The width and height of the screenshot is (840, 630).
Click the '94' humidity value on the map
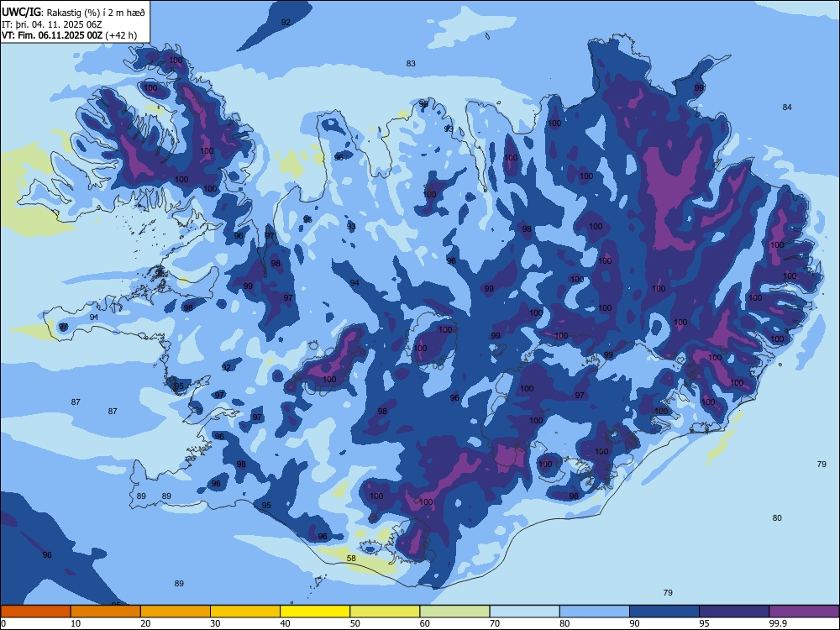click(354, 283)
